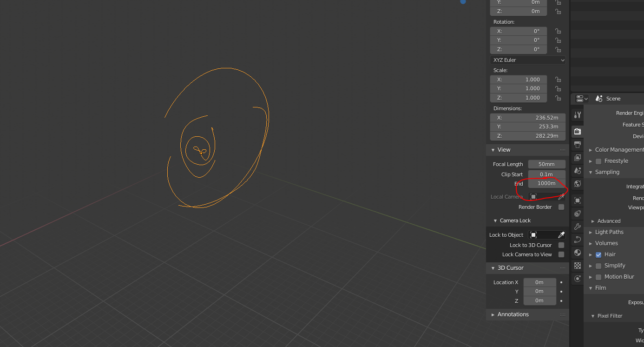Enable the Simplify checkbox
This screenshot has width=644, height=347.
point(598,266)
